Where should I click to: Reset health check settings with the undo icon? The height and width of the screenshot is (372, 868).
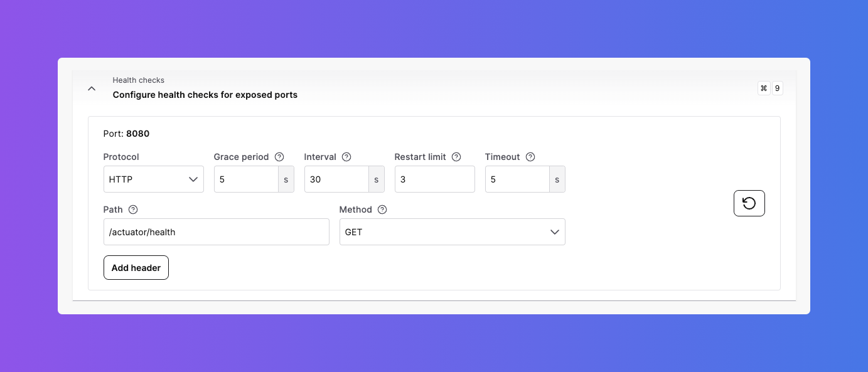[749, 203]
